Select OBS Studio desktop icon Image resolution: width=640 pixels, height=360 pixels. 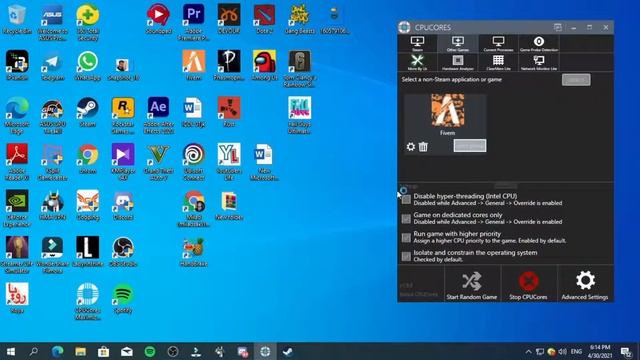[123, 252]
